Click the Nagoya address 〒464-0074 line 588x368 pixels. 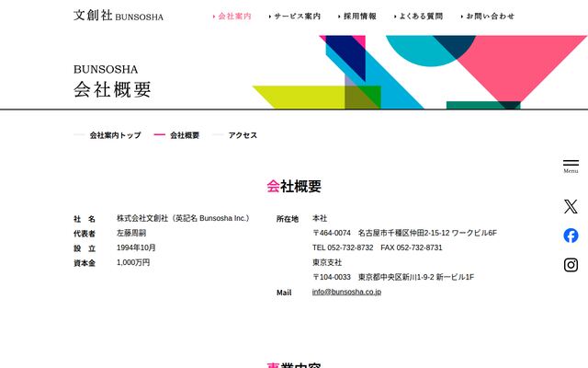tap(404, 233)
